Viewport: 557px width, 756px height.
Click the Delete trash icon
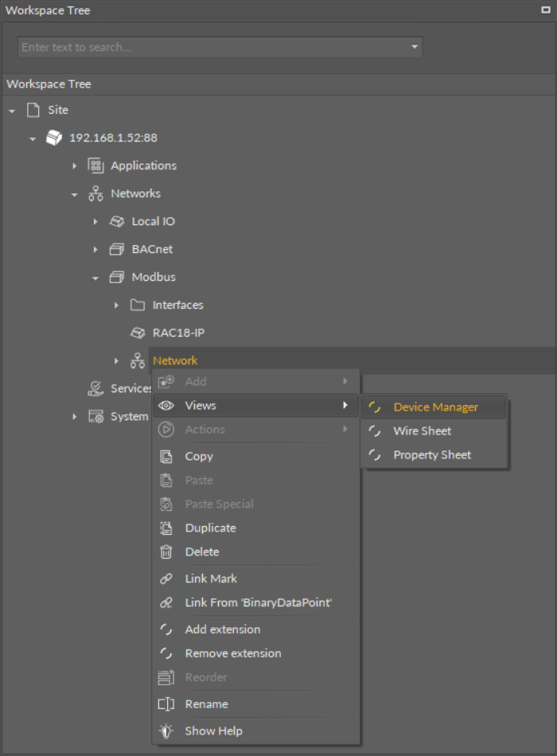(166, 552)
